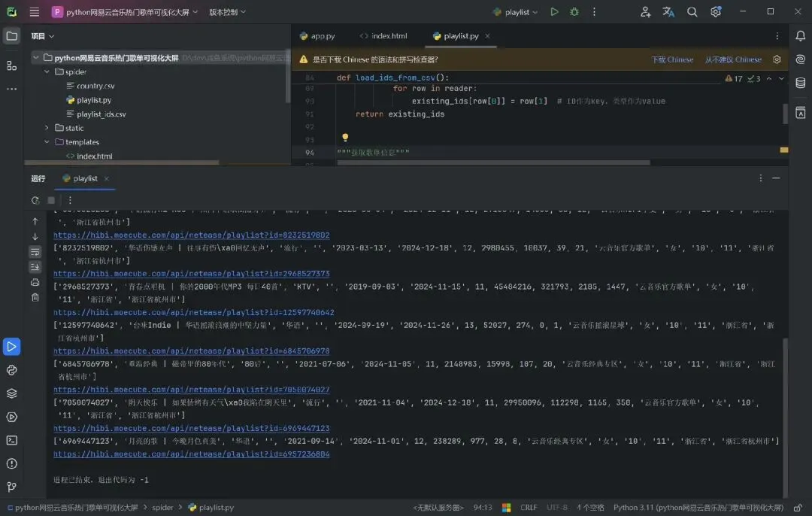
Task: Collapse the spider folder in project tree
Action: 47,72
